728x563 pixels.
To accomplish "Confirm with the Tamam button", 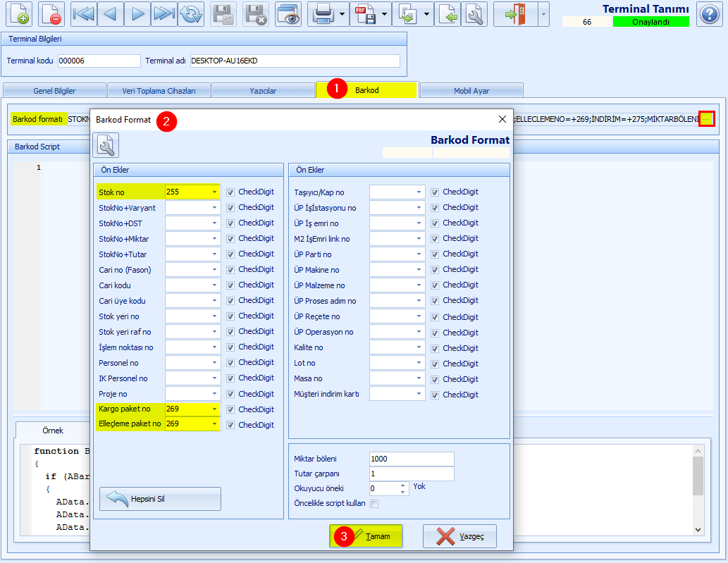I will [366, 536].
